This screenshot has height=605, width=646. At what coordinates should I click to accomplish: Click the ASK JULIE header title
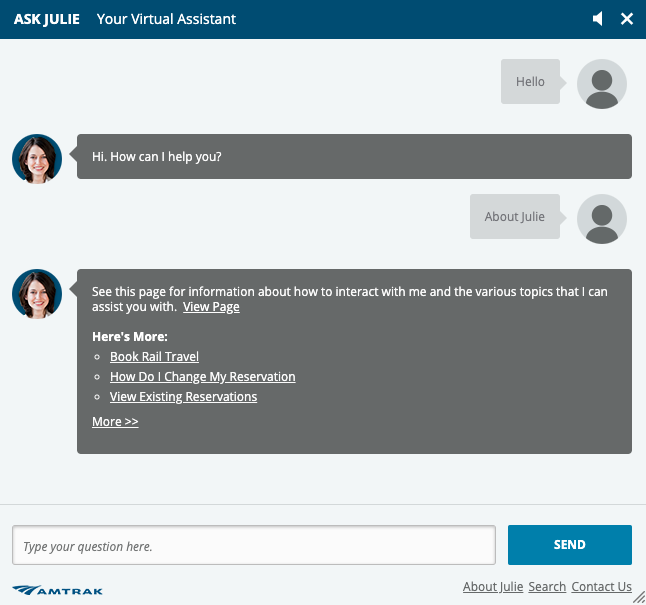click(47, 19)
